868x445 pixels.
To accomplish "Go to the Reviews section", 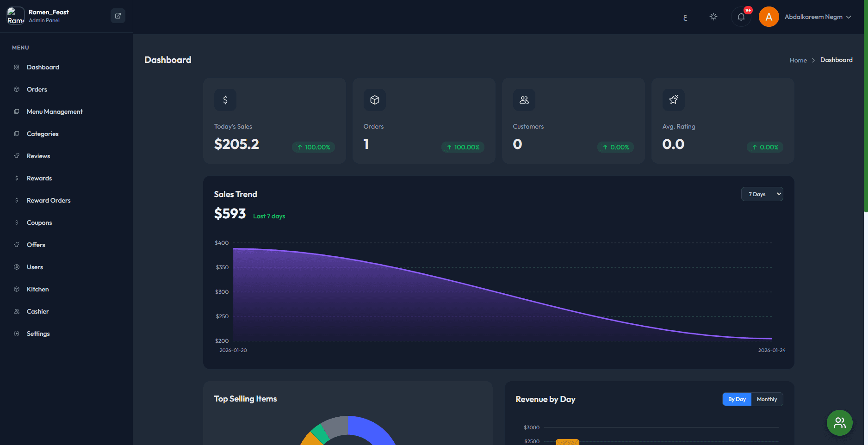I will [38, 156].
